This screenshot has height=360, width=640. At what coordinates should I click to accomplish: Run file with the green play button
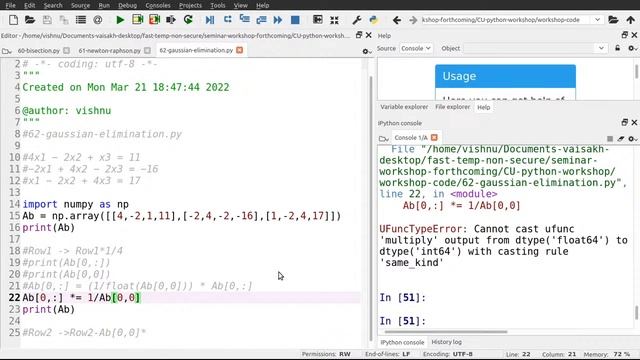point(120,20)
